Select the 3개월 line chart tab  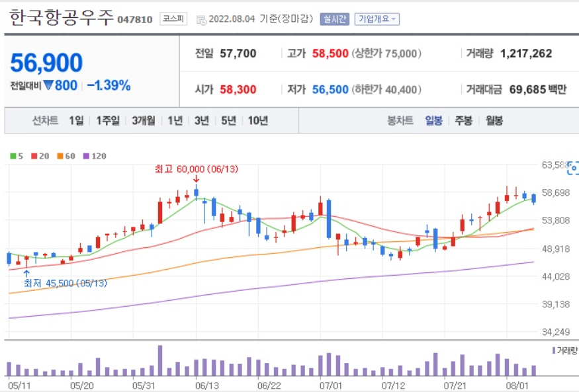(144, 120)
